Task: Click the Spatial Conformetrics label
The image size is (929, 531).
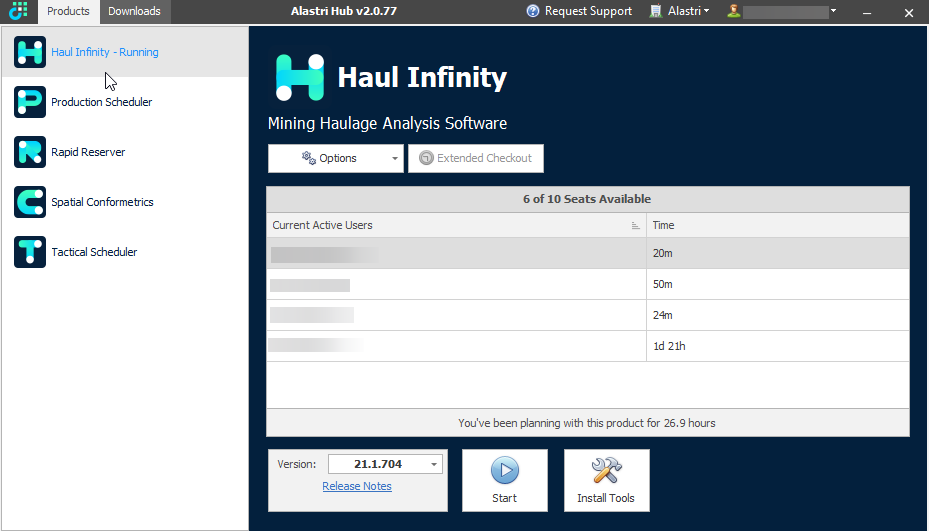Action: (102, 202)
